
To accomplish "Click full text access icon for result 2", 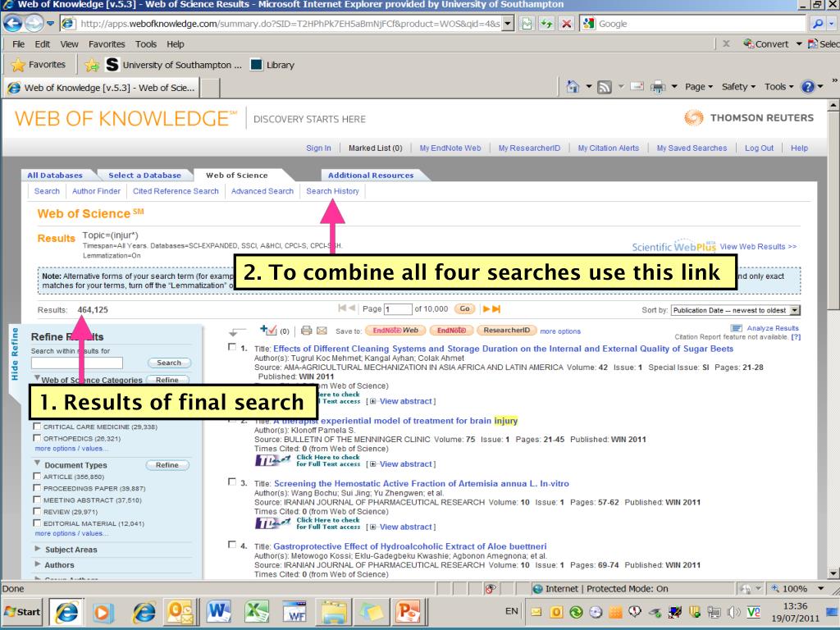I will point(272,460).
